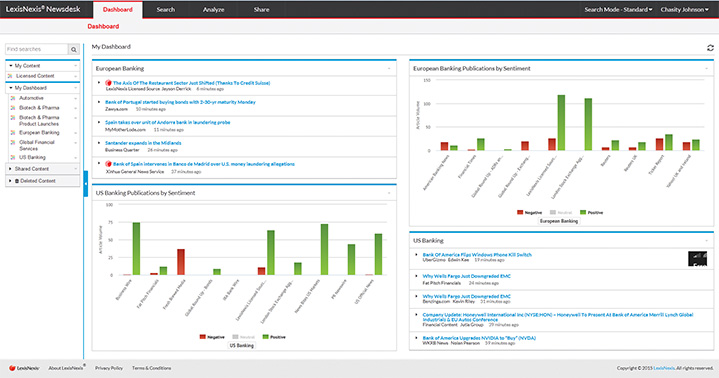Click the Biotech & Pharma colorful grid icon
This screenshot has width=719, height=378.
[x=13, y=108]
